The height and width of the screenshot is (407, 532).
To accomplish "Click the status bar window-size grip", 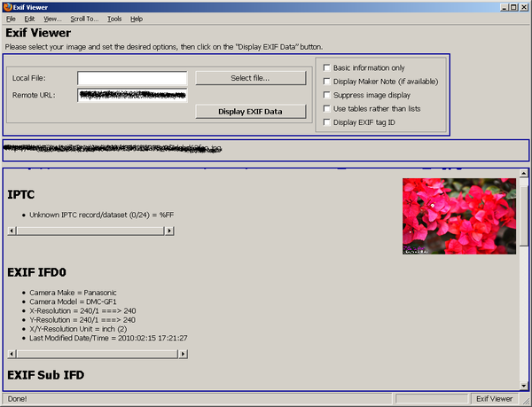I will [526, 400].
